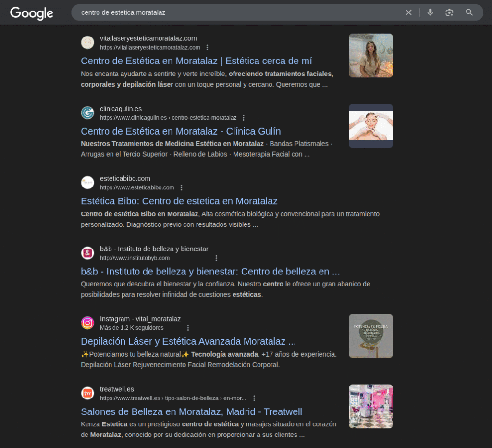492x448 pixels.
Task: Click the Treatwell favicon
Action: [x=87, y=393]
